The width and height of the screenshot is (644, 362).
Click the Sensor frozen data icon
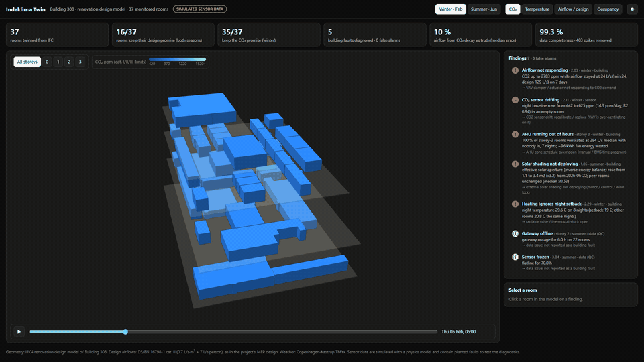pos(515,257)
